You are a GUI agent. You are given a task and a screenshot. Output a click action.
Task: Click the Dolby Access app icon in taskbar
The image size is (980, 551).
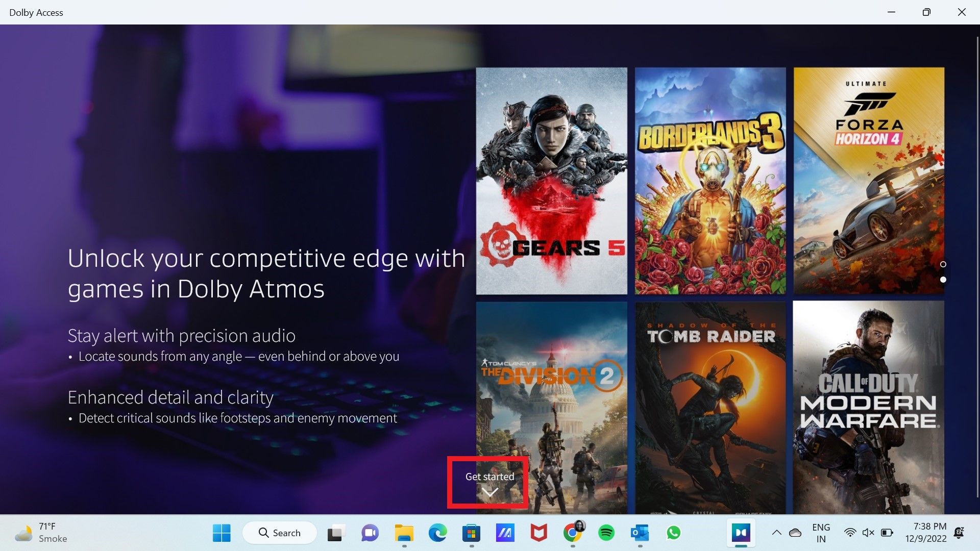click(740, 532)
